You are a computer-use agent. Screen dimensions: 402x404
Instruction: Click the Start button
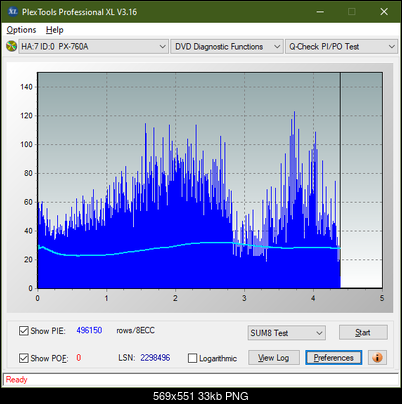[363, 332]
